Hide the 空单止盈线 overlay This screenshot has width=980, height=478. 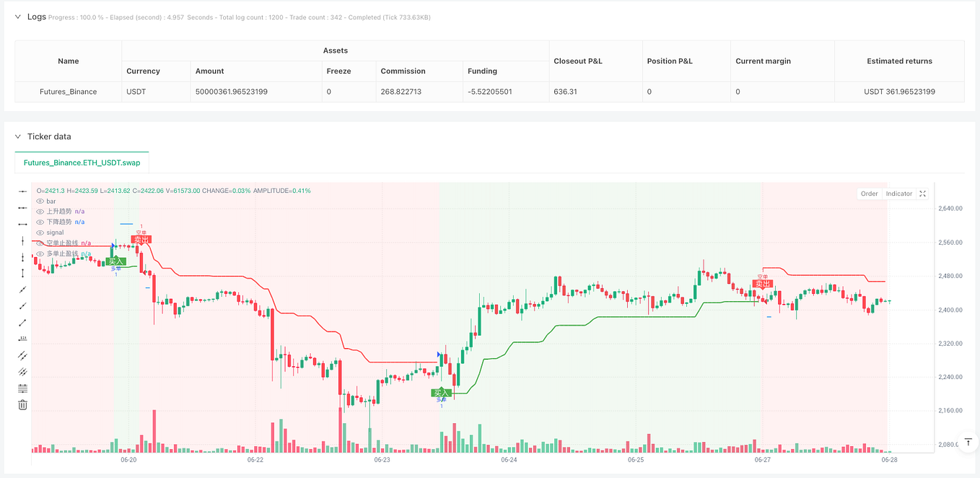pyautogui.click(x=40, y=243)
